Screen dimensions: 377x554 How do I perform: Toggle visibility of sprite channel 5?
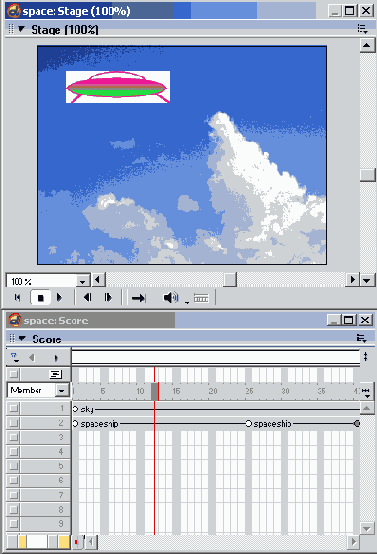[x=13, y=466]
